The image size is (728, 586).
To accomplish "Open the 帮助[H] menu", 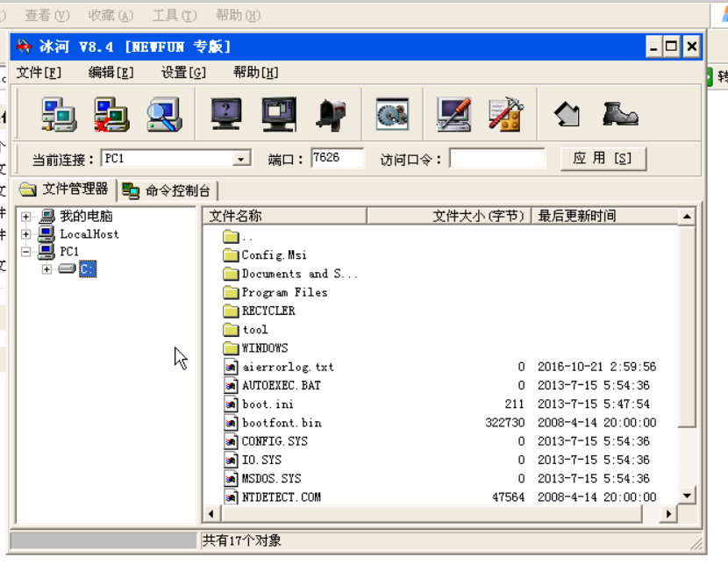I will [x=256, y=73].
